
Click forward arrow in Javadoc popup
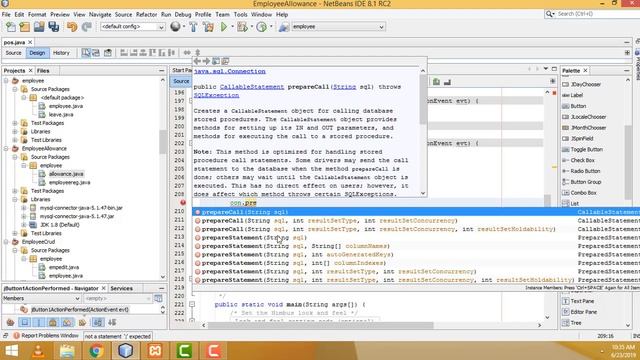pyautogui.click(x=206, y=61)
